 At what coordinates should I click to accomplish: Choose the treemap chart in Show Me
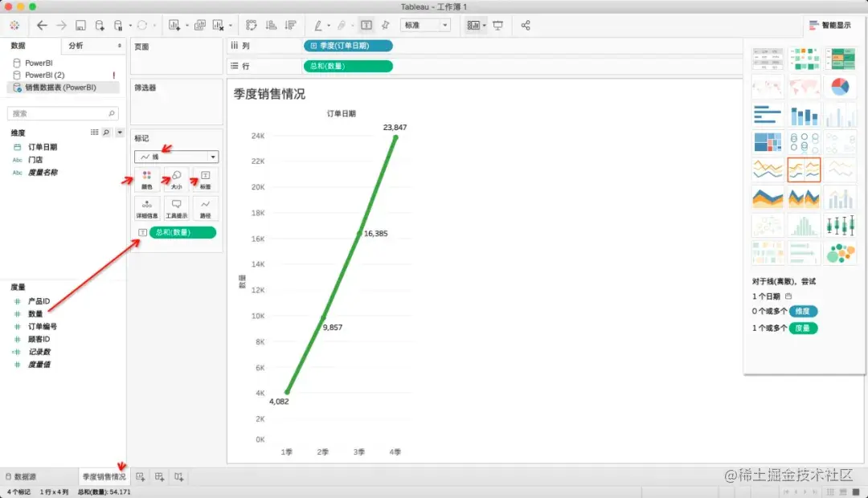[x=768, y=142]
